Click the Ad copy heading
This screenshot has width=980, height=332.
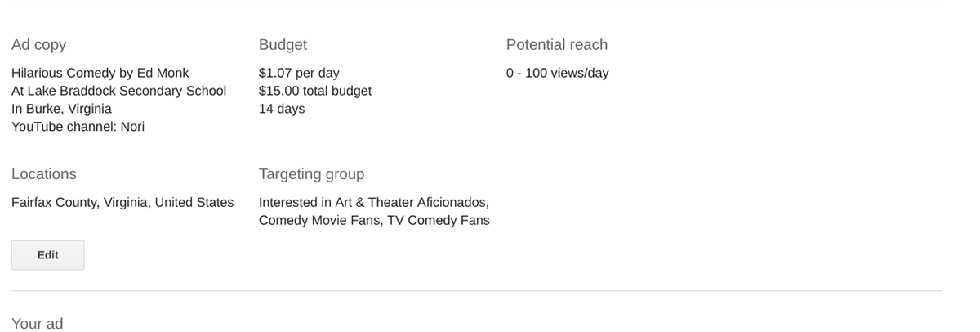click(38, 45)
